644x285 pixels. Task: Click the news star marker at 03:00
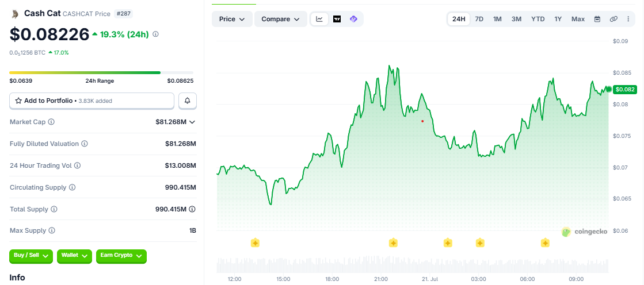pos(480,242)
